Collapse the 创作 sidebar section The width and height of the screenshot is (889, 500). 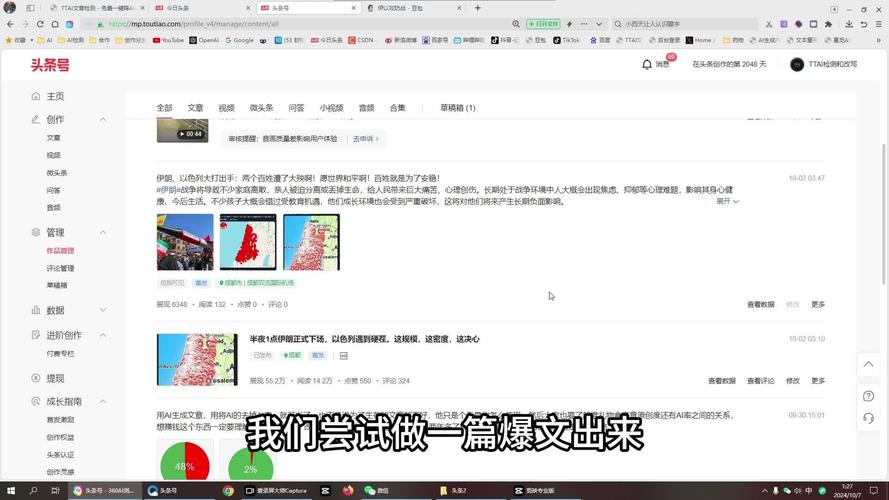pyautogui.click(x=103, y=120)
